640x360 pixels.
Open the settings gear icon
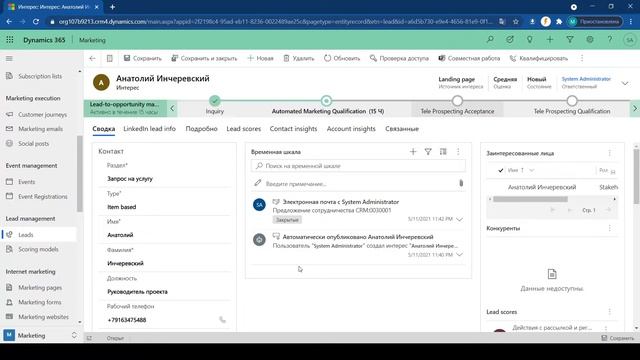[x=590, y=40]
